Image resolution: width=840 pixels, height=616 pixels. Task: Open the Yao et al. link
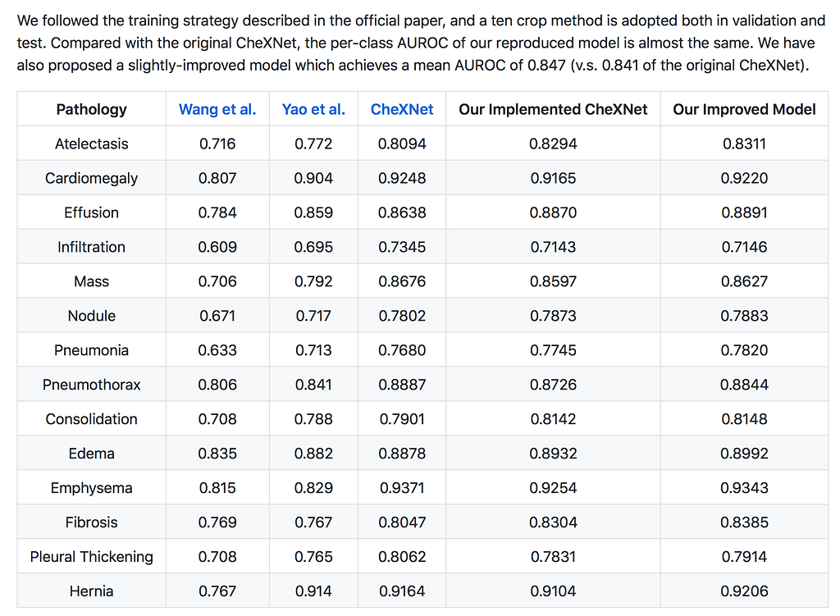pos(313,109)
